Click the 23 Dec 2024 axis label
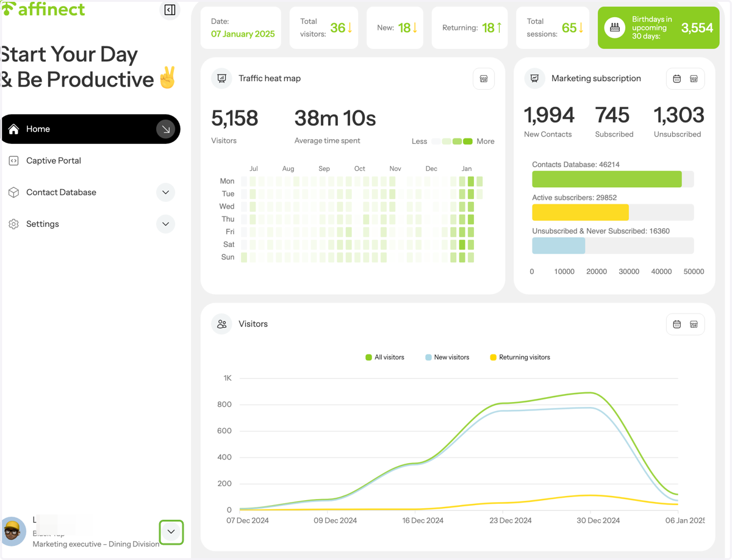The image size is (732, 560). tap(511, 520)
